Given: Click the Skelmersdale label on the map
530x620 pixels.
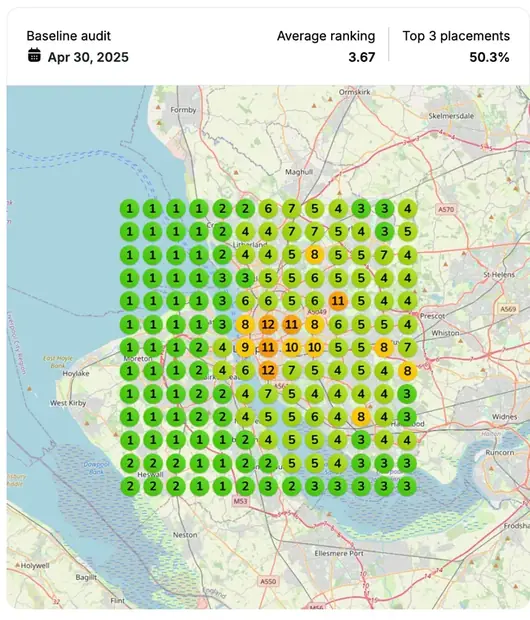Looking at the screenshot, I should pos(451,116).
